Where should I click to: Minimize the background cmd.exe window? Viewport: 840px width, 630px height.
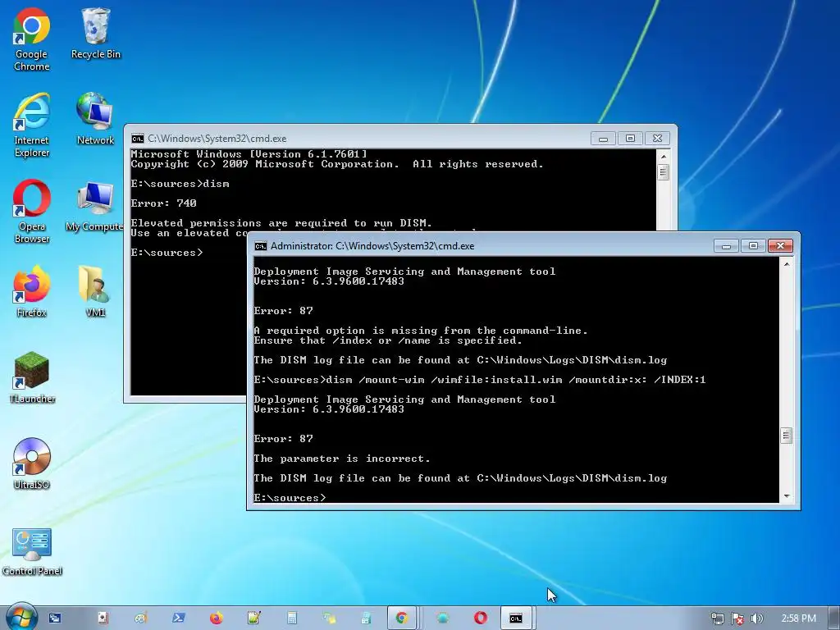(603, 138)
